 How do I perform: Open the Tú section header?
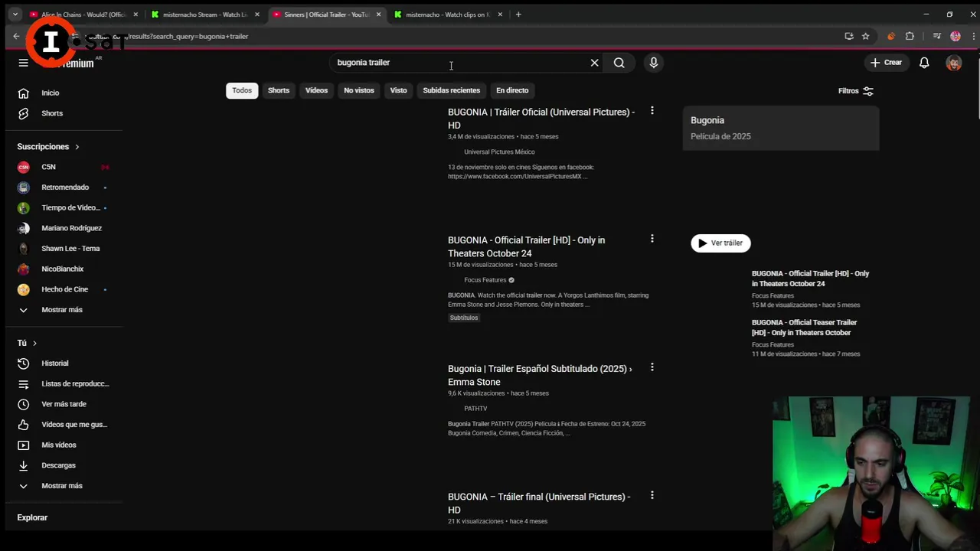pos(27,343)
